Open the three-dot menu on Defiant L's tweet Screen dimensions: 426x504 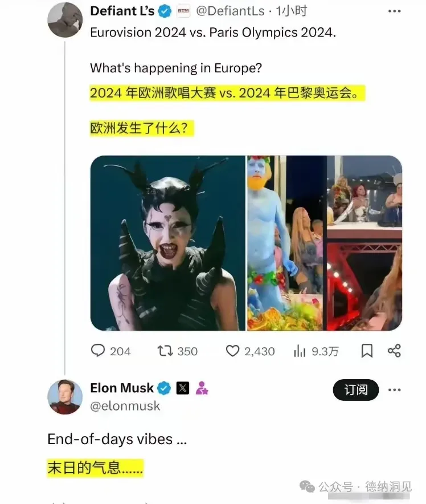[394, 11]
